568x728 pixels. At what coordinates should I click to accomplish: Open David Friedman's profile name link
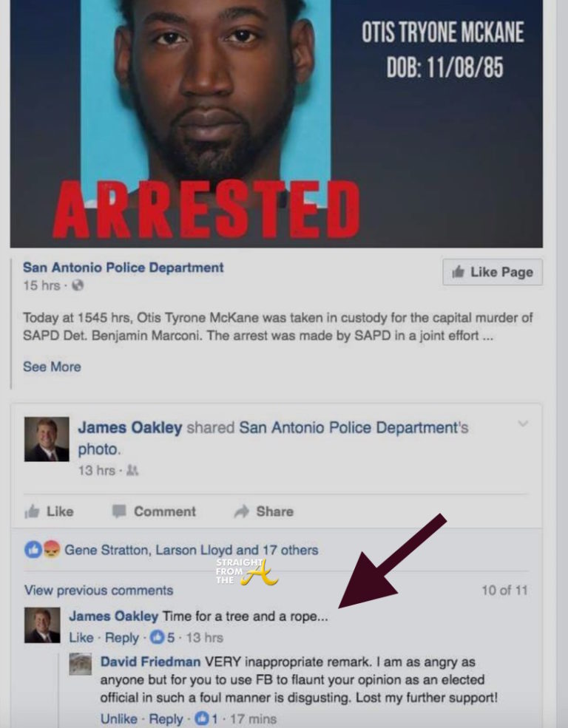[150, 661]
